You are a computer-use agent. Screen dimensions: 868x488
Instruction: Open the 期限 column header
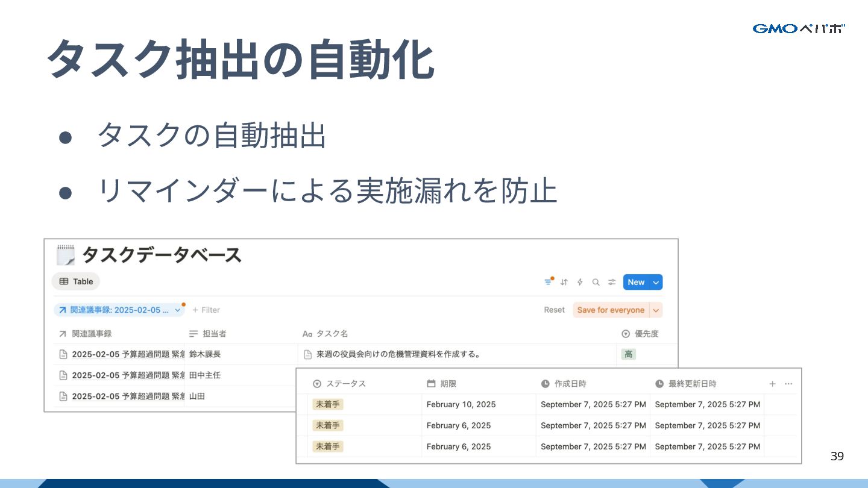(x=441, y=384)
